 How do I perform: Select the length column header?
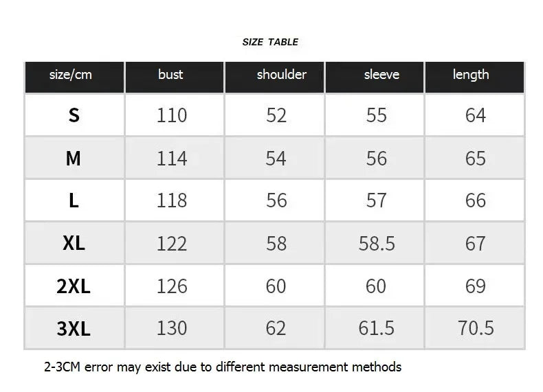tap(471, 75)
